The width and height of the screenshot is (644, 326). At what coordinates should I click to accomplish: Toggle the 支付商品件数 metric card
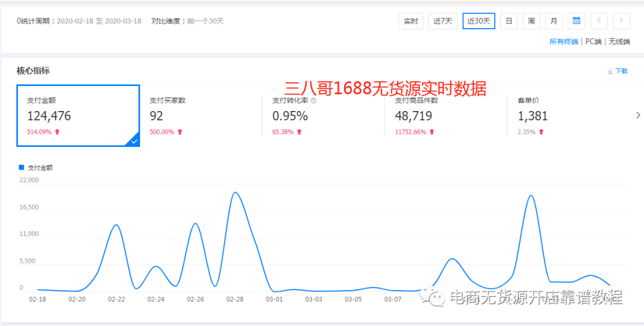445,115
